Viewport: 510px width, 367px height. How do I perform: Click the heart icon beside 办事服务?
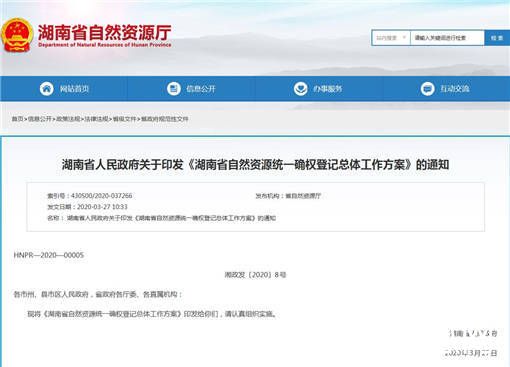pyautogui.click(x=300, y=89)
